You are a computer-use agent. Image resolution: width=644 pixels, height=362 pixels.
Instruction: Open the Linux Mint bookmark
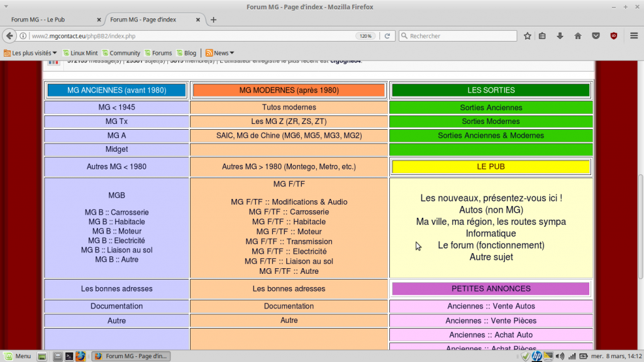pos(80,53)
